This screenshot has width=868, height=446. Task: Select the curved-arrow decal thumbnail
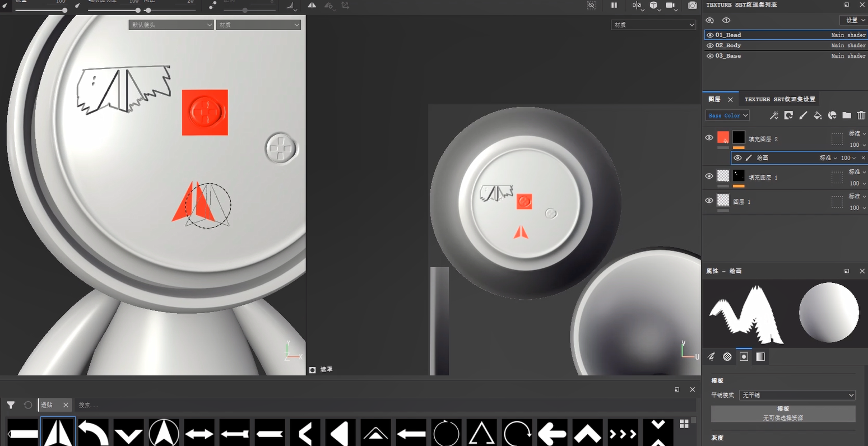[93, 433]
